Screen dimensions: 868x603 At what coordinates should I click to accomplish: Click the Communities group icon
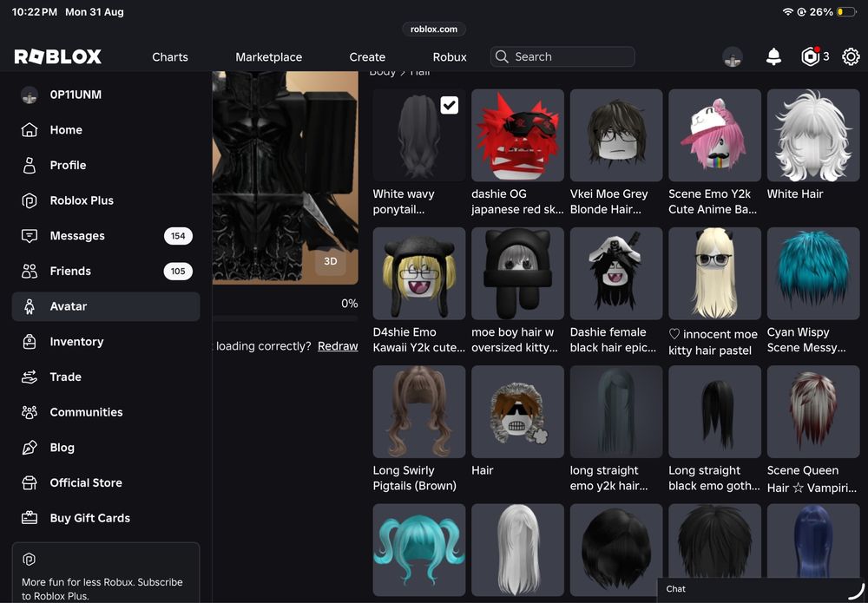30,412
